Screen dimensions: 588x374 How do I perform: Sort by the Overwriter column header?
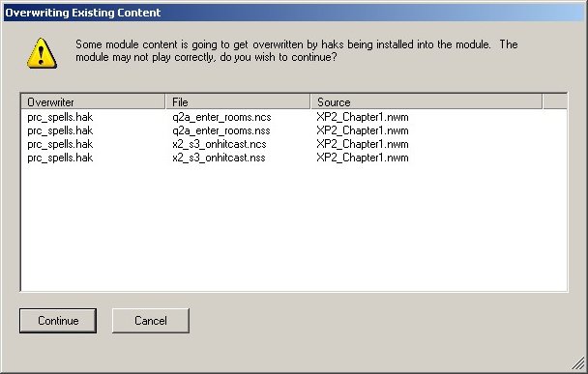pyautogui.click(x=93, y=101)
